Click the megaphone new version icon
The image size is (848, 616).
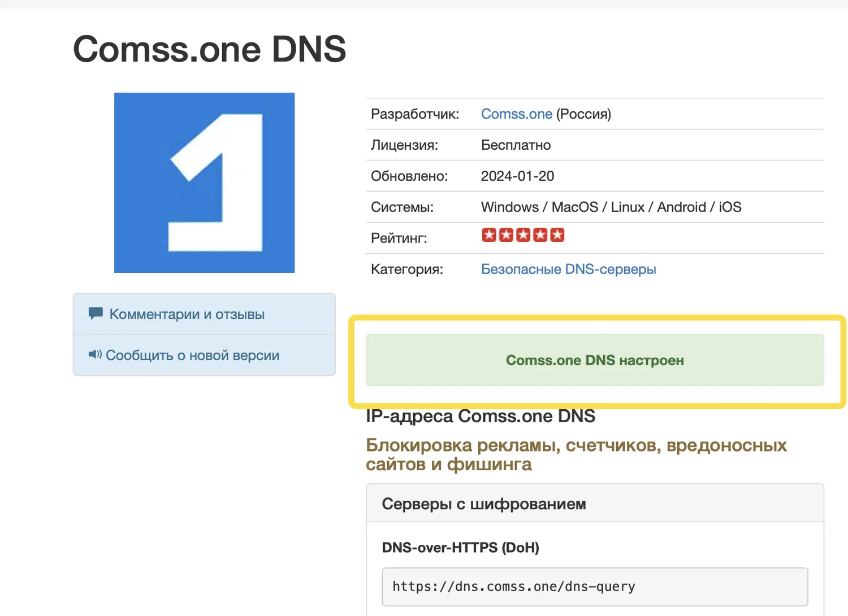tap(95, 355)
